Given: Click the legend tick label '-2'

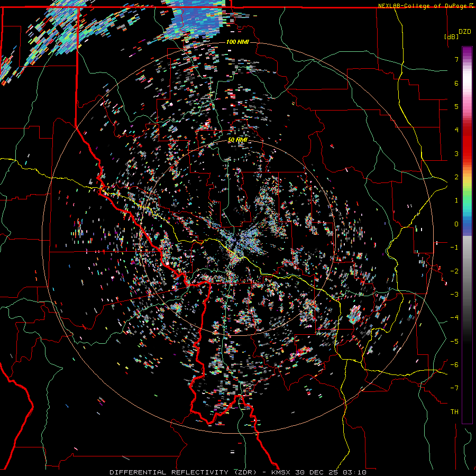Looking at the screenshot, I should [x=454, y=271].
